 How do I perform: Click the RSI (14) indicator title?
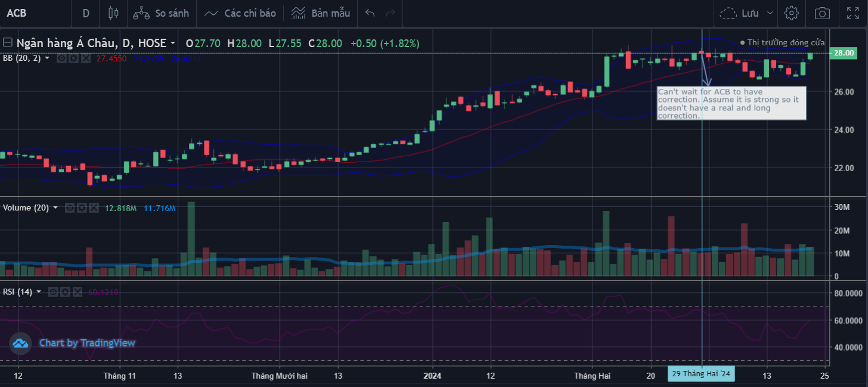point(18,292)
